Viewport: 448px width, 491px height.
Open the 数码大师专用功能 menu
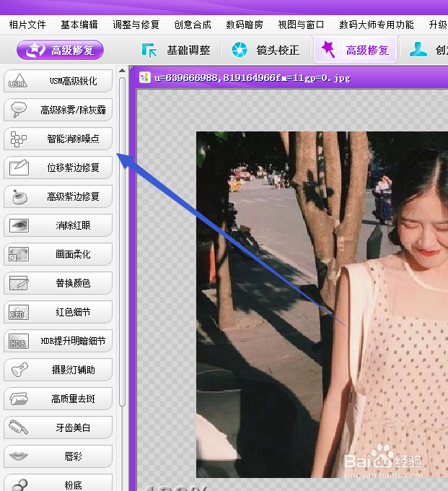pyautogui.click(x=377, y=25)
